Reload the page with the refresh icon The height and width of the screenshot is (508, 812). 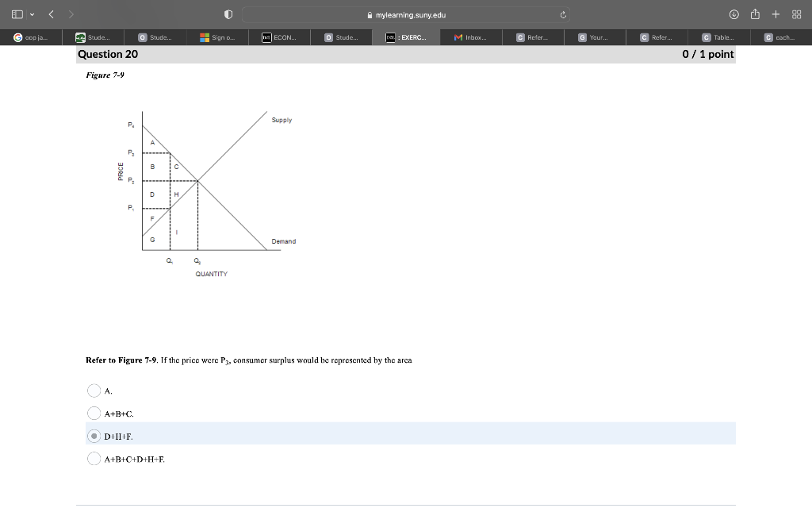tap(563, 15)
